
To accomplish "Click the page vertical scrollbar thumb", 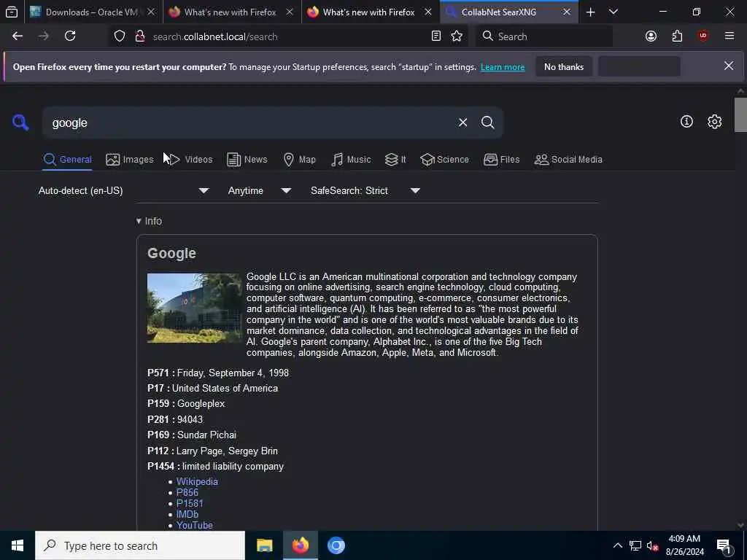I will pos(740,114).
